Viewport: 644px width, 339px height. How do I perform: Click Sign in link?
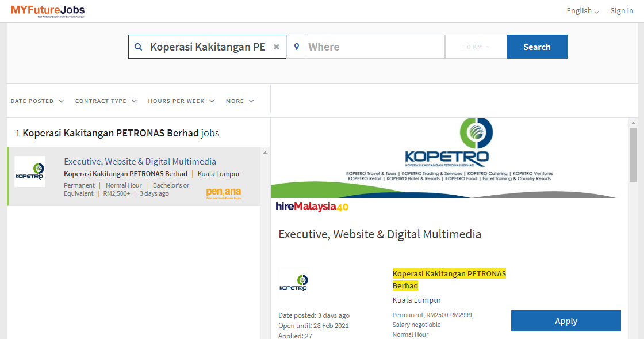pos(622,11)
